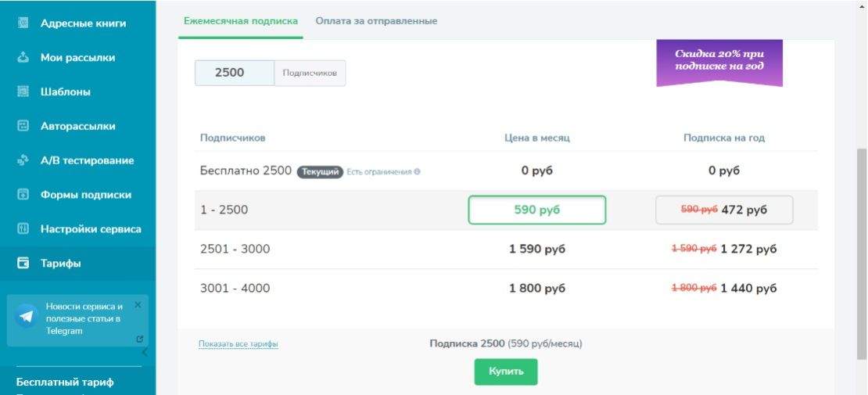
Task: Click the Тарифы wallet icon
Action: pyautogui.click(x=23, y=264)
